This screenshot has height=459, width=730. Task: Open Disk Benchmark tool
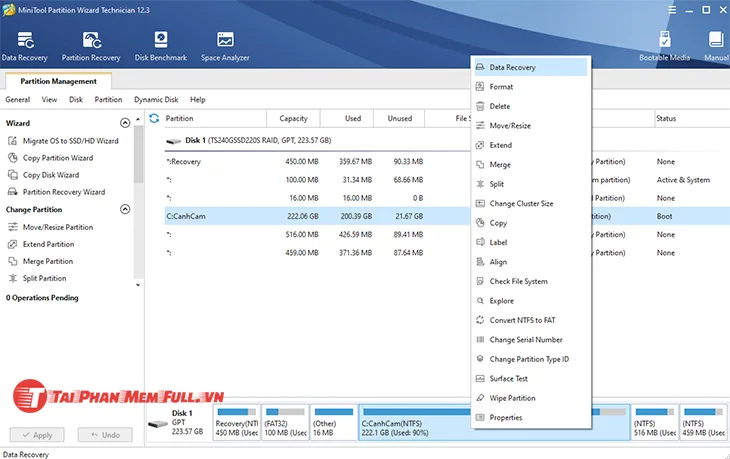point(161,47)
